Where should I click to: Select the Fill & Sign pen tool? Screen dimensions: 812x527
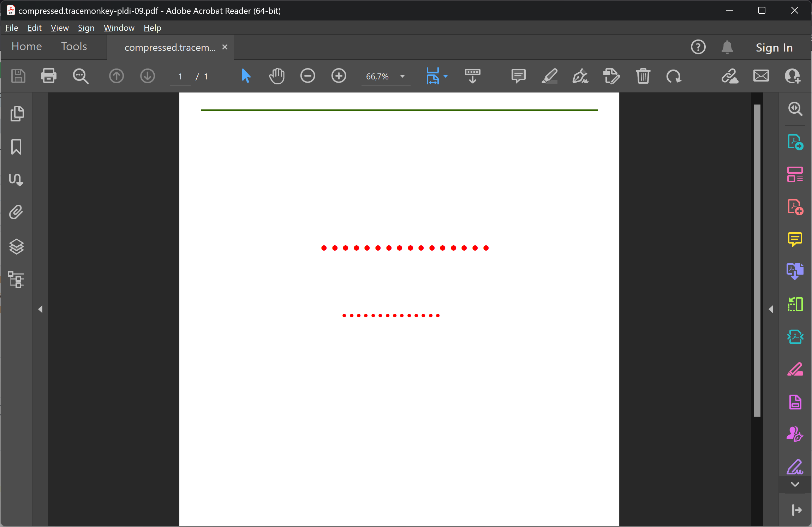580,76
